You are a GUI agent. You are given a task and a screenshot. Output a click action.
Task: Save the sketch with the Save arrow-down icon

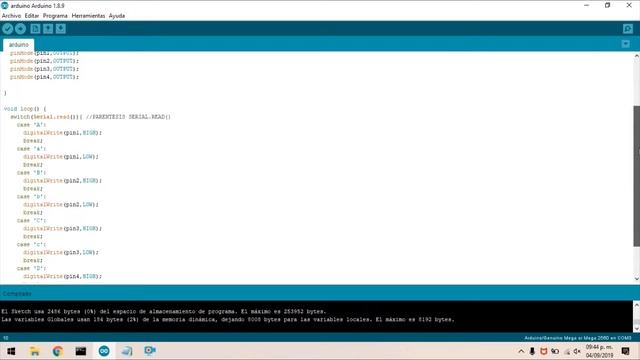(61, 29)
